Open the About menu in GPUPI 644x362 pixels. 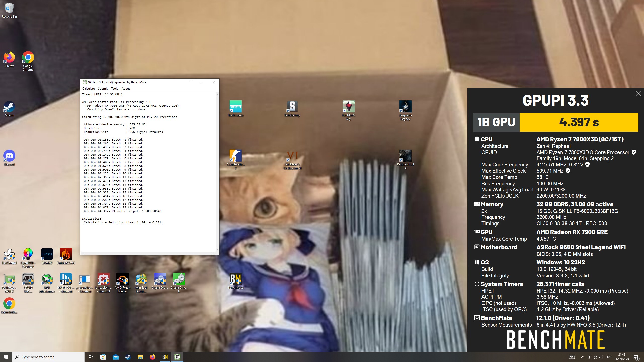pyautogui.click(x=126, y=89)
